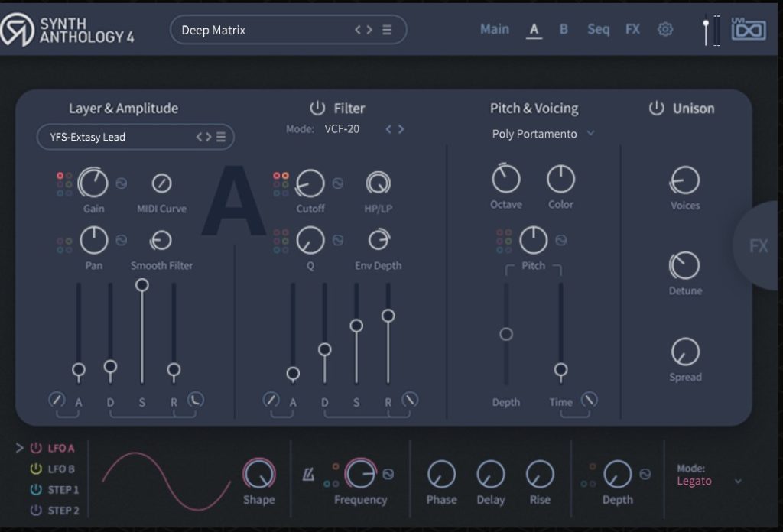Click the UVI logo icon
The height and width of the screenshot is (532, 783).
pyautogui.click(x=748, y=30)
